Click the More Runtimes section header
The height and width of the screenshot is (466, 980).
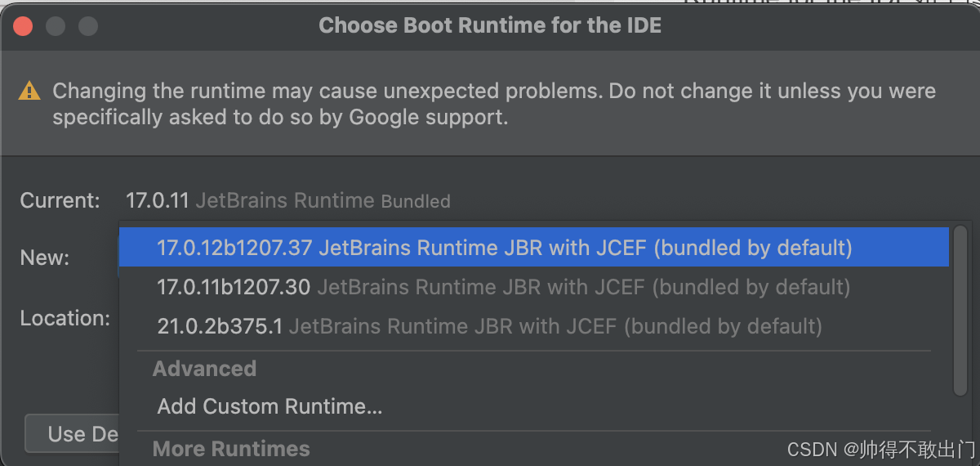click(x=231, y=448)
